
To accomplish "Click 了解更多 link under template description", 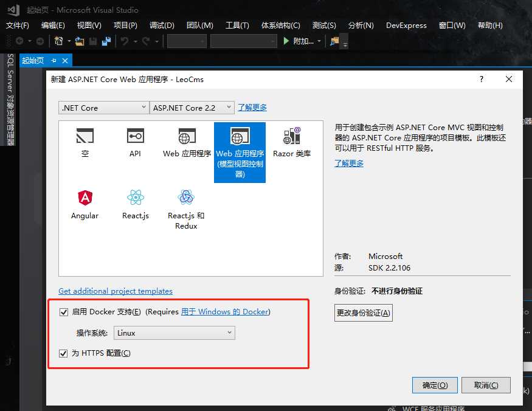I will pos(349,164).
